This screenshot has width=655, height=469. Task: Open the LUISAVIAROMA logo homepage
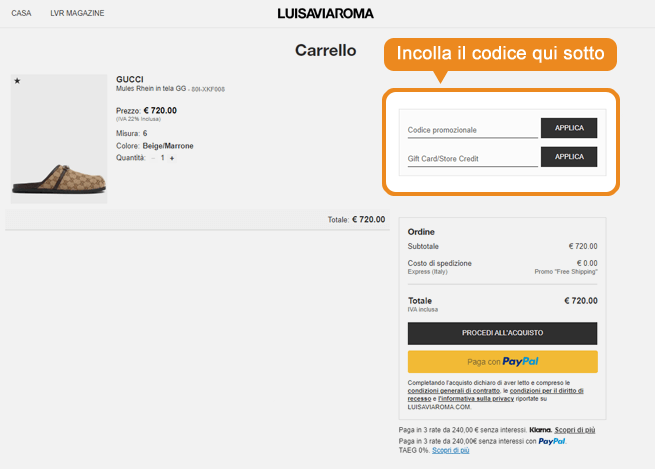pyautogui.click(x=325, y=14)
